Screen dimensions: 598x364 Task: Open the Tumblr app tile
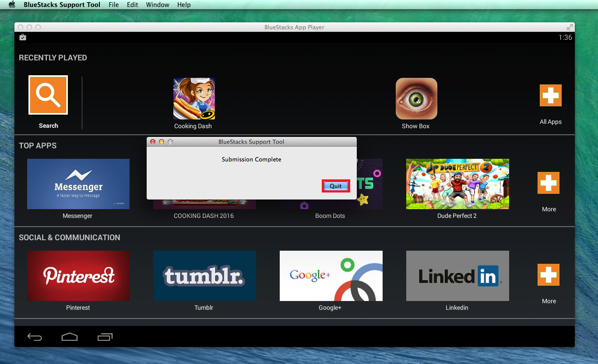tap(204, 276)
